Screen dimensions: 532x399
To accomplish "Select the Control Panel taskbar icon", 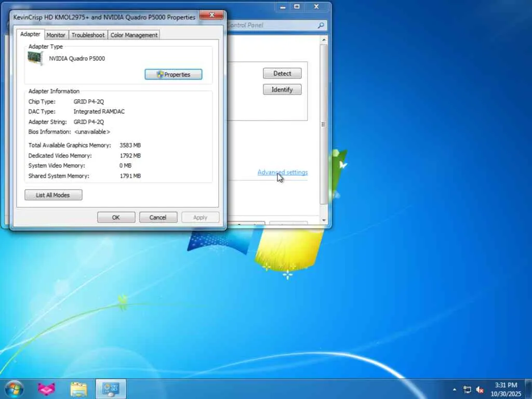I will (111, 389).
